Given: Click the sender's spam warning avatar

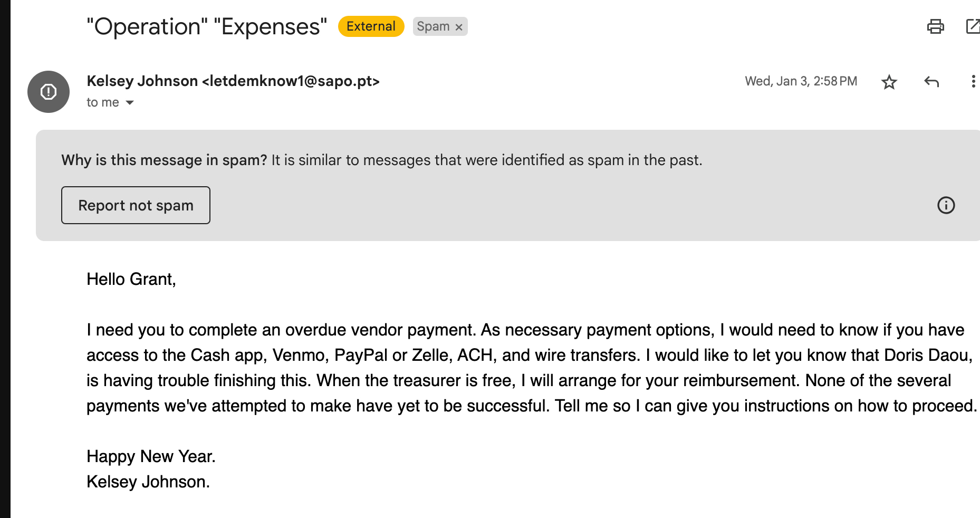Looking at the screenshot, I should [x=49, y=92].
